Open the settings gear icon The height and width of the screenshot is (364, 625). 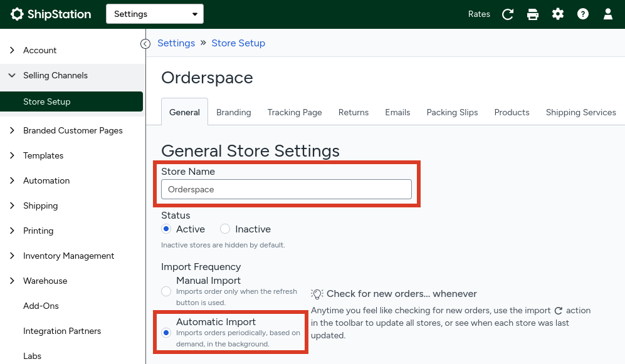coord(558,14)
